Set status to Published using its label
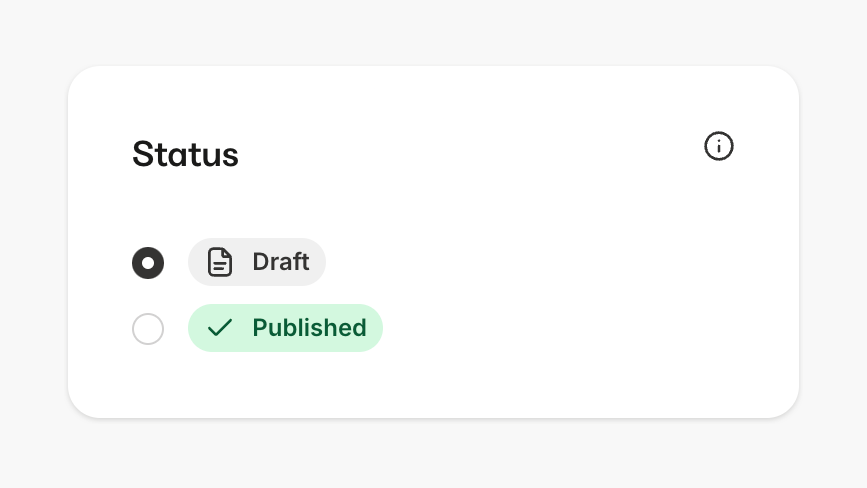867x488 pixels. pos(309,328)
